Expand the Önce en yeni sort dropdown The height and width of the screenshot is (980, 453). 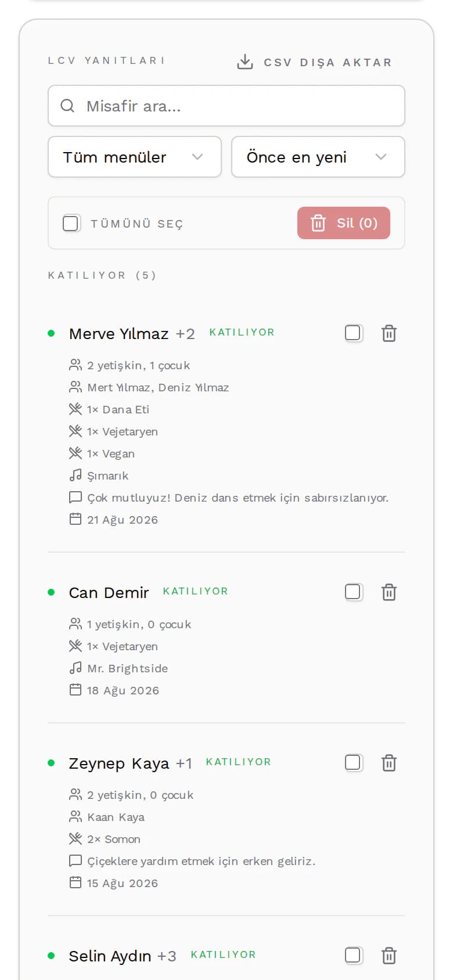point(318,157)
